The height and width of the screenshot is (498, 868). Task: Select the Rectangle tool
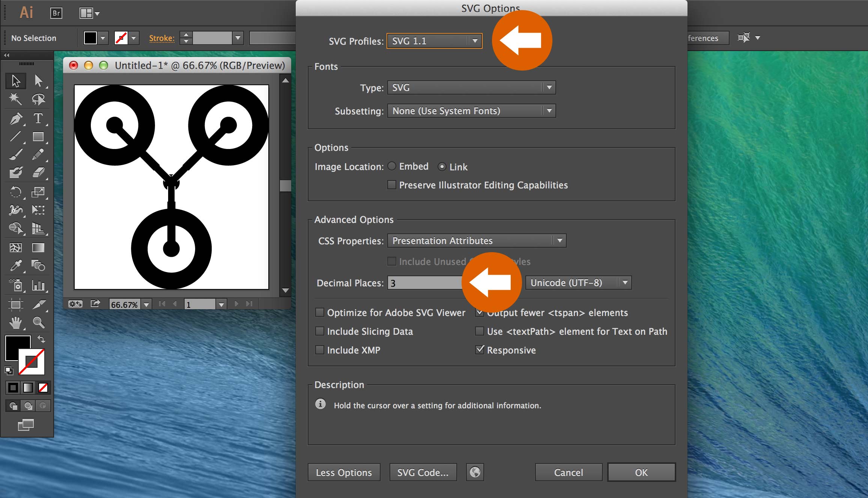38,137
